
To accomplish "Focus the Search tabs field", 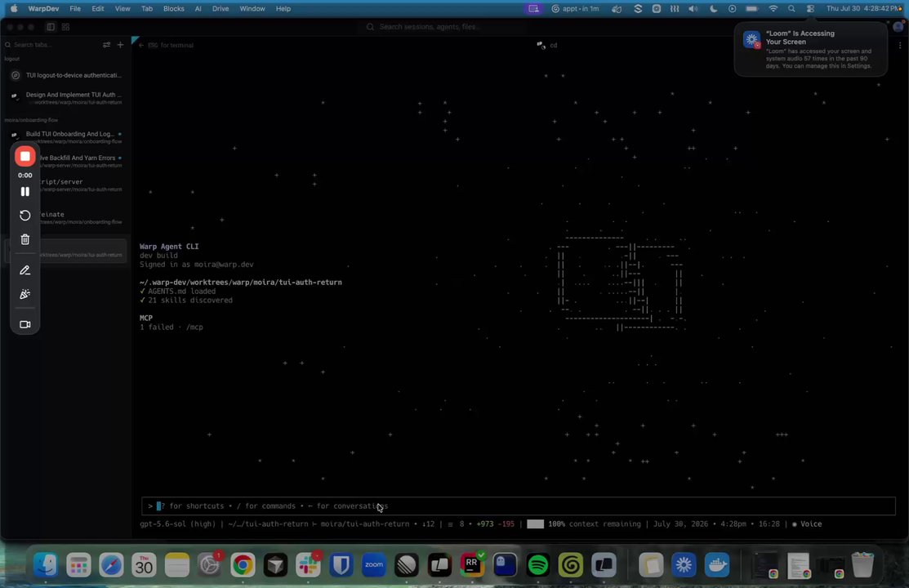I will (x=52, y=45).
